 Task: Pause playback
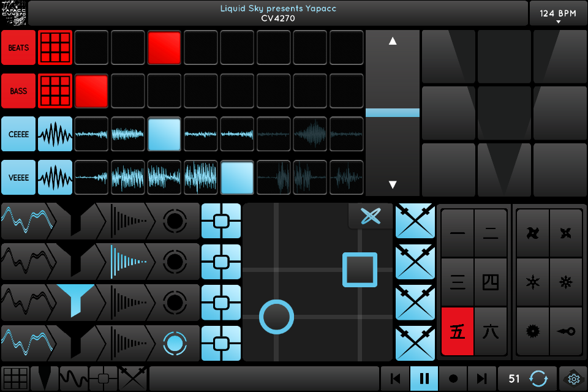[424, 379]
